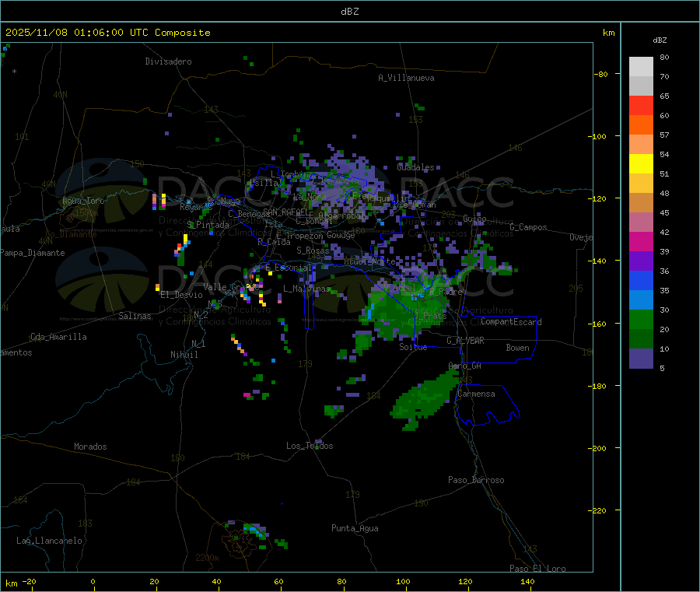Image resolution: width=700 pixels, height=592 pixels.
Task: Select the orange 57–60 dBZ legend swatch
Action: 641,125
